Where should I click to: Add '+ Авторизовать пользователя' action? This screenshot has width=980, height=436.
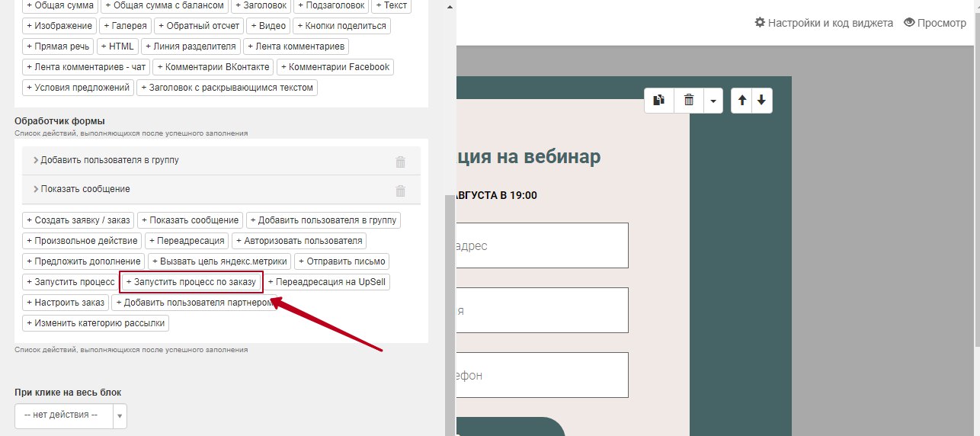[299, 241]
